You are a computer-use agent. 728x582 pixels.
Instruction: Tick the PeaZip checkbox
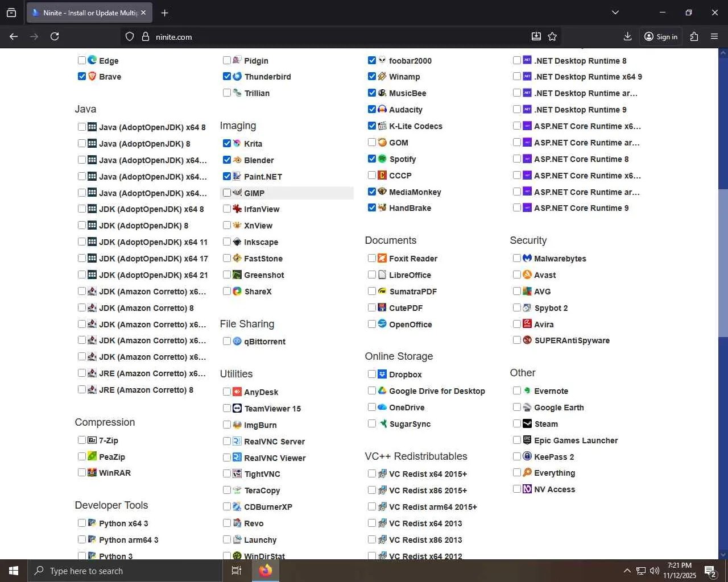[x=82, y=456]
